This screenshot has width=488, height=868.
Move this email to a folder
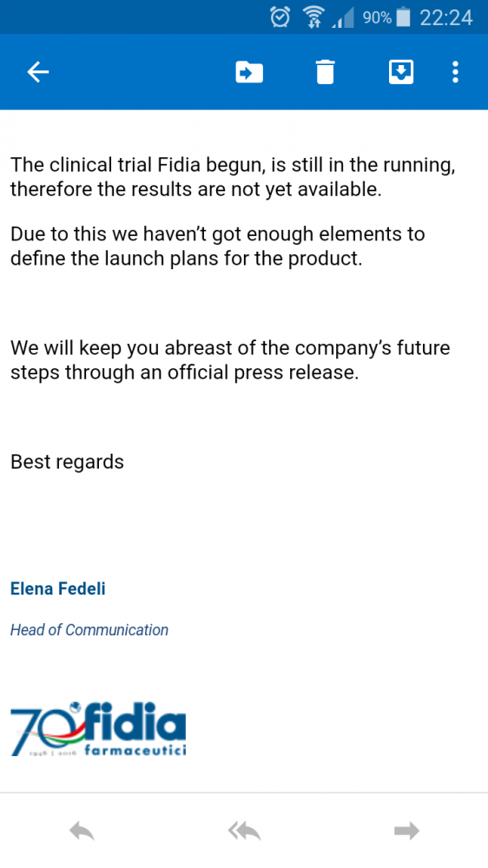[x=249, y=72]
